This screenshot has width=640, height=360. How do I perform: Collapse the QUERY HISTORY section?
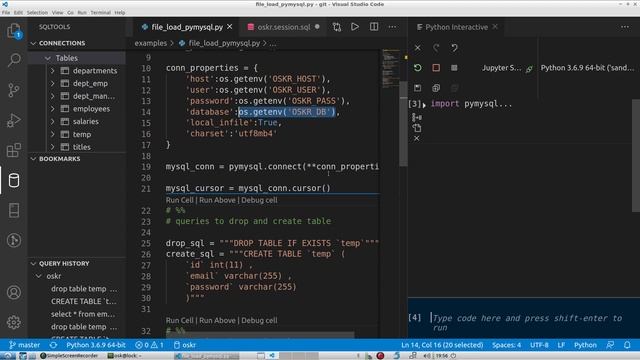pos(33,264)
